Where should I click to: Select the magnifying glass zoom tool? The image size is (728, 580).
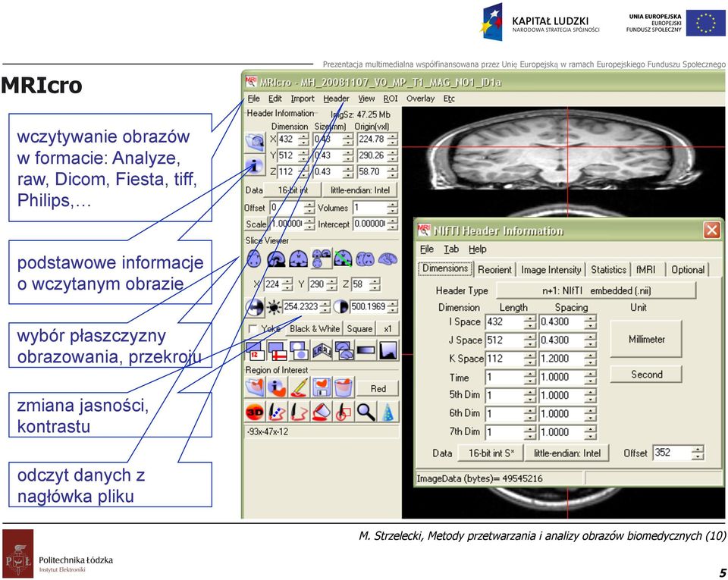coord(366,412)
